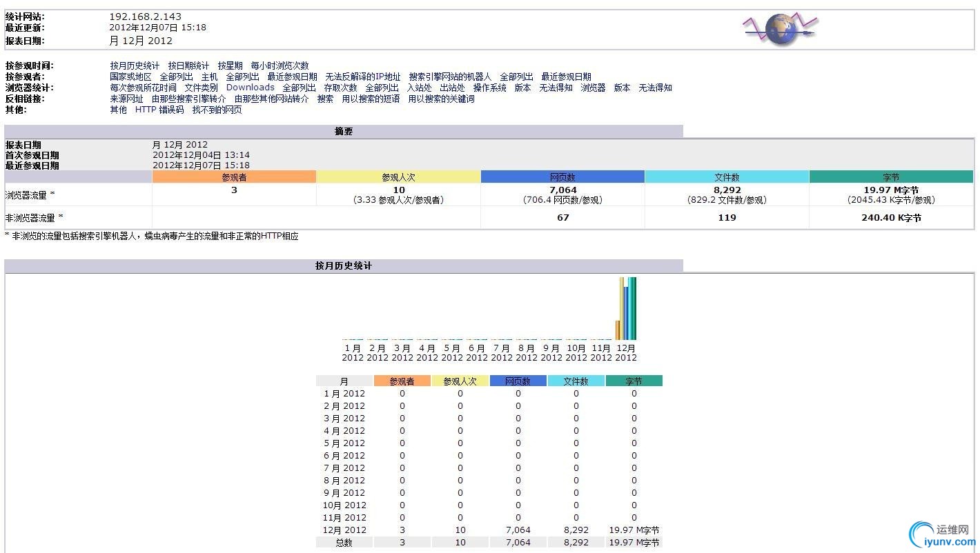Open the 浏览器 link
This screenshot has height=553, width=980.
[x=593, y=88]
